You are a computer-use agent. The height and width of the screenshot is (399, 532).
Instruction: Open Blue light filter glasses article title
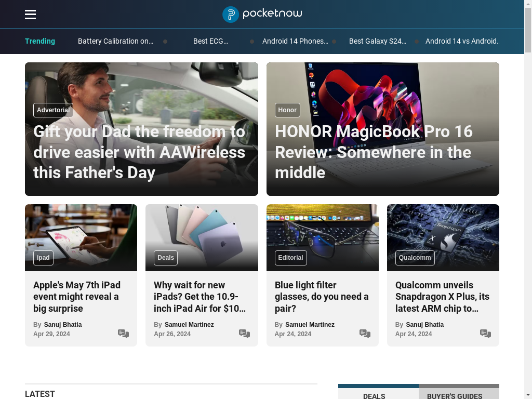point(321,297)
